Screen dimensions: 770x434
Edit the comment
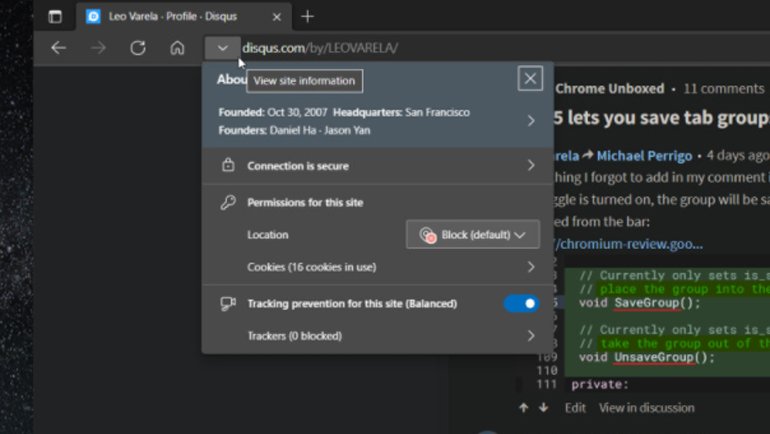(x=575, y=408)
